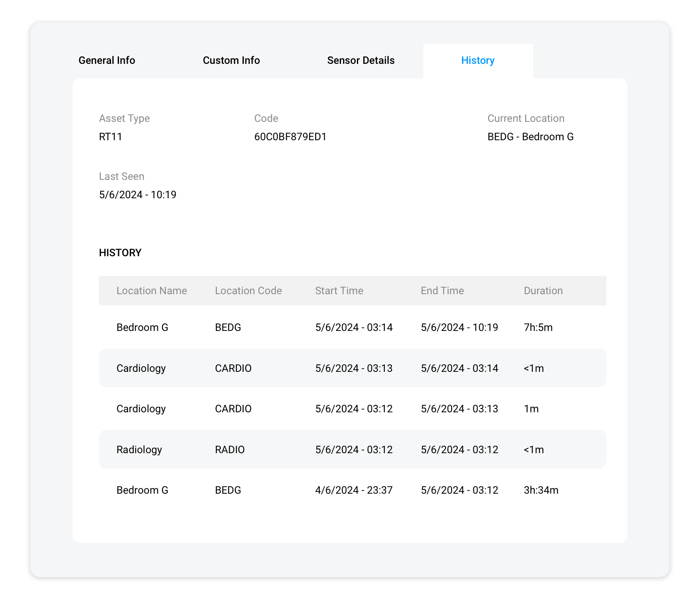Click the Start Time column header

339,290
